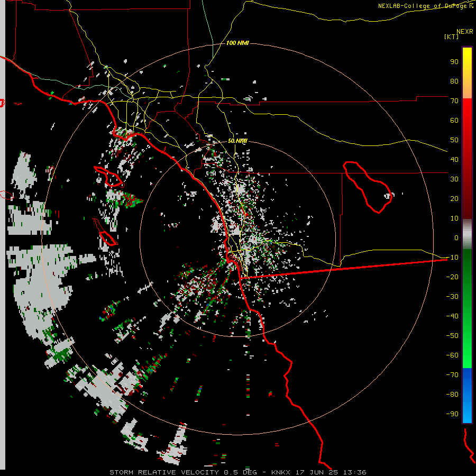476x476 pixels.
Task: Select the -10 scale value
Action: coord(452,258)
